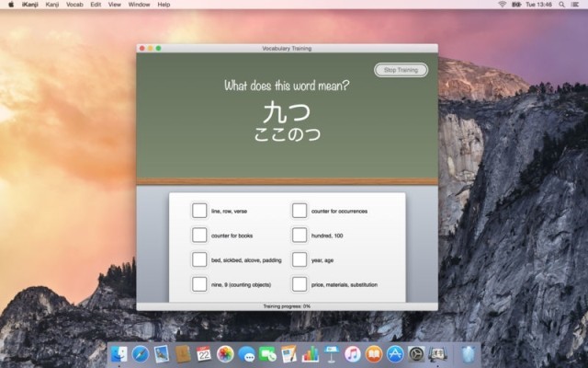Viewport: 588px width, 368px height.
Task: Tick the 'counter for books' checkbox
Action: (x=199, y=236)
